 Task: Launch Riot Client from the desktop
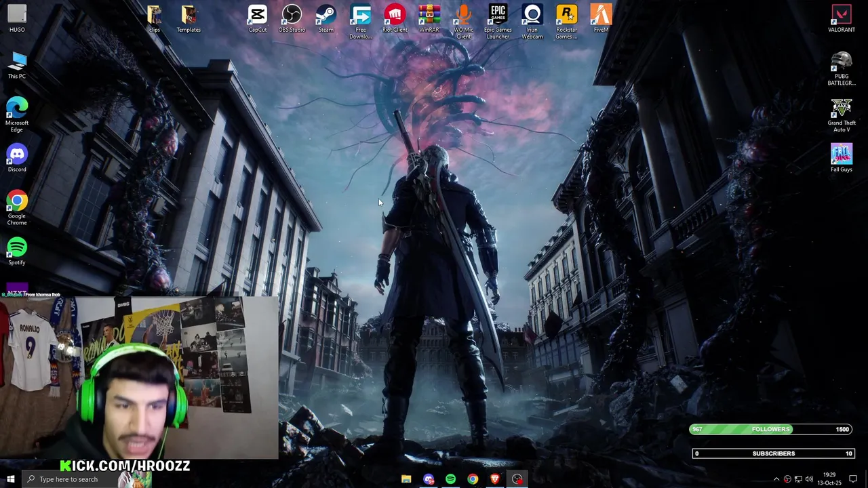395,18
